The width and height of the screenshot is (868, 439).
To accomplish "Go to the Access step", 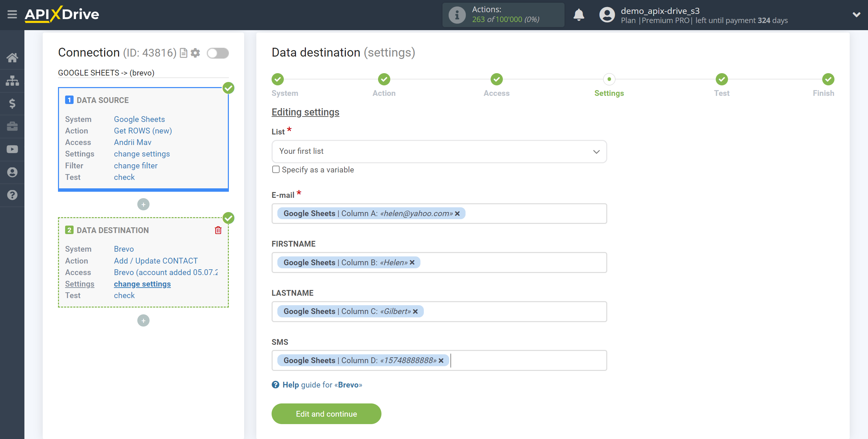I will pyautogui.click(x=497, y=79).
